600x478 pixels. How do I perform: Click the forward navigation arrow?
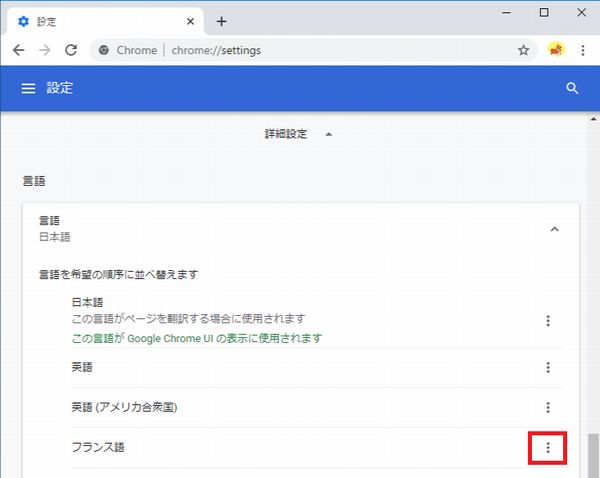click(45, 50)
